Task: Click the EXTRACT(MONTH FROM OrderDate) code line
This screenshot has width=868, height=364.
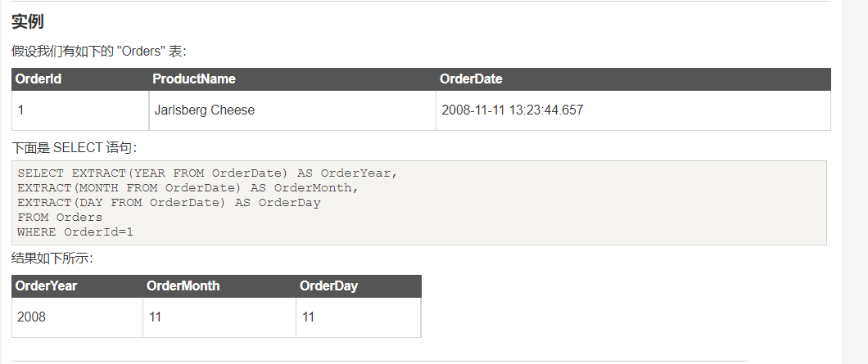Action: coord(188,188)
